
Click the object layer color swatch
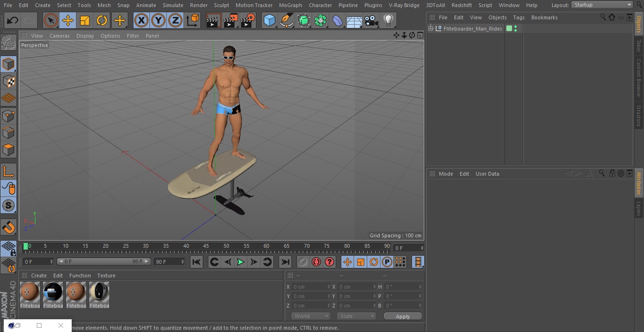pyautogui.click(x=509, y=28)
